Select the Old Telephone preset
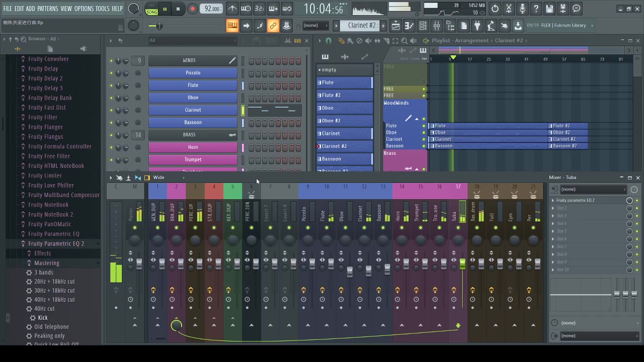Image resolution: width=644 pixels, height=362 pixels. (51, 327)
